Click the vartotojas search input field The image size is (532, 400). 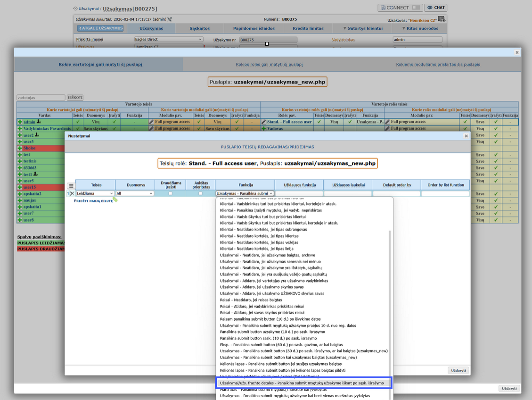(41, 98)
